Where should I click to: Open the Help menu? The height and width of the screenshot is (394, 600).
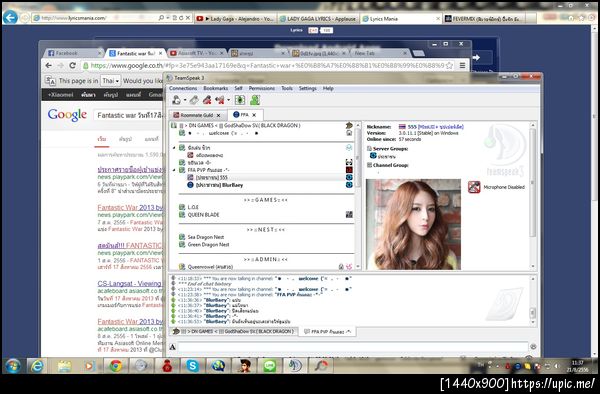point(328,88)
